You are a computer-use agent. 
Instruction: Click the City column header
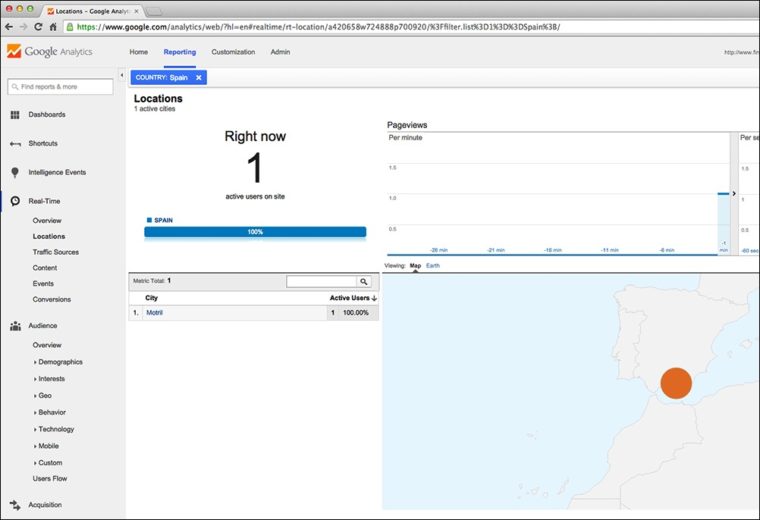click(x=151, y=298)
